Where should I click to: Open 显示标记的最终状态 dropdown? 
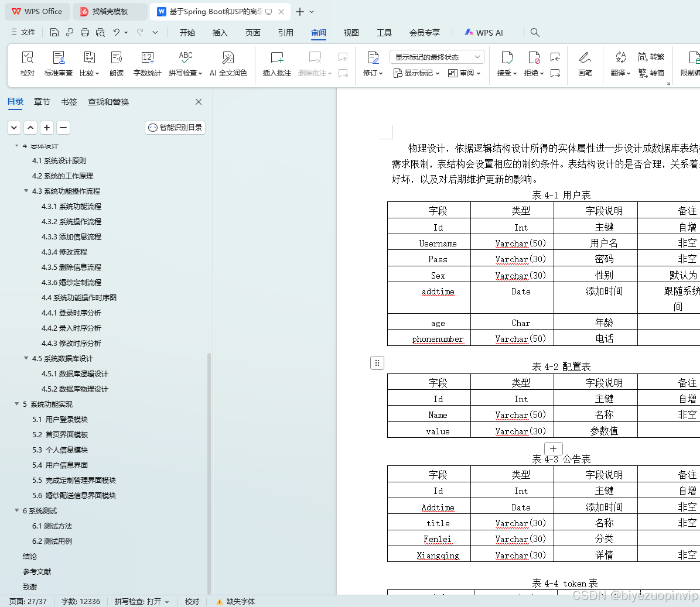pos(437,57)
